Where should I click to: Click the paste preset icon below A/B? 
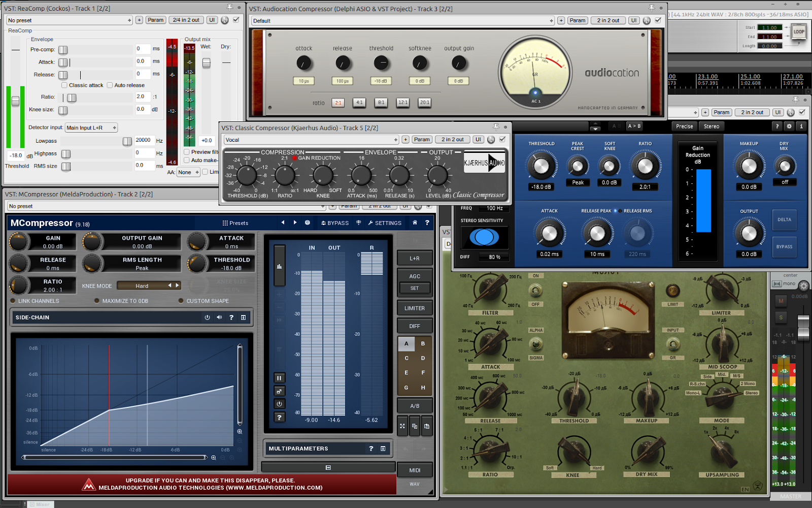point(427,426)
